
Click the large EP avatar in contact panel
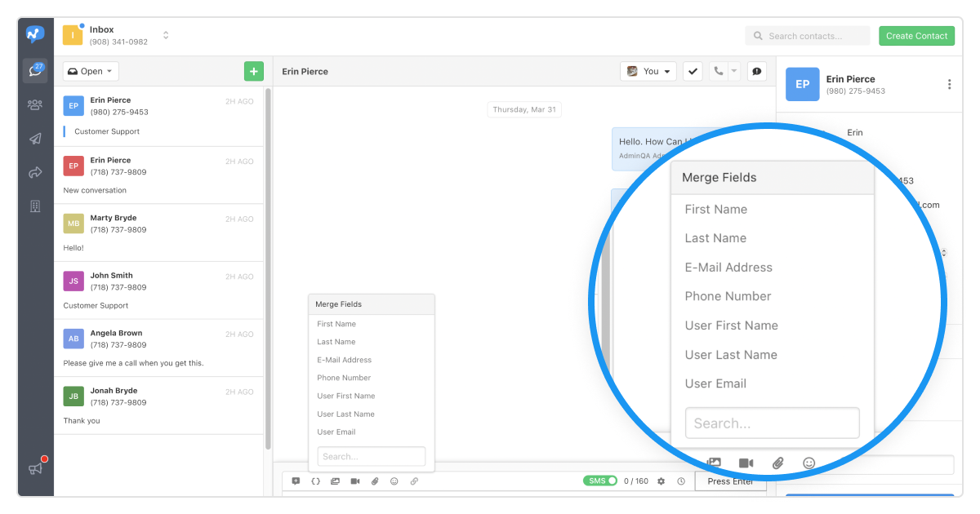[803, 84]
